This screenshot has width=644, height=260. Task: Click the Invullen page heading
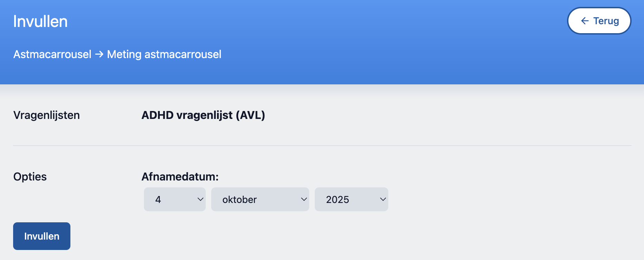(x=40, y=21)
